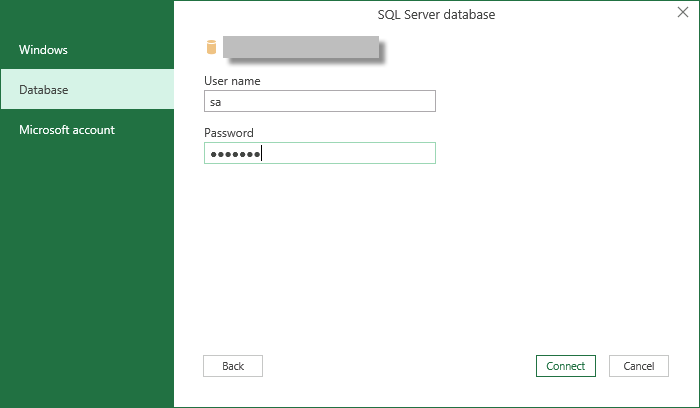The image size is (700, 408).
Task: Click the Connect button
Action: pos(566,366)
